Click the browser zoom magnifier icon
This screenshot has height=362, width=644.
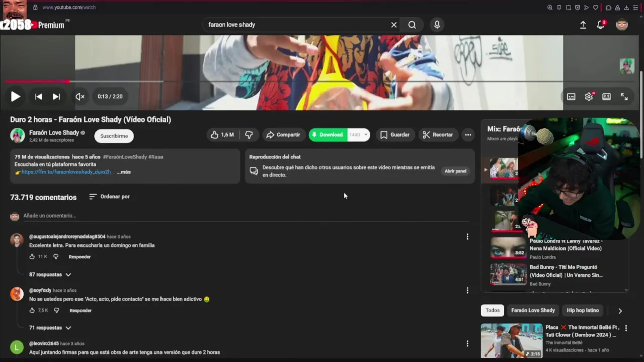[550, 8]
